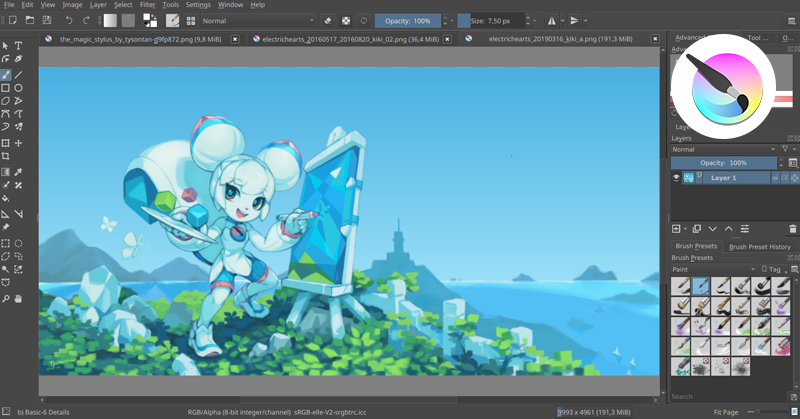This screenshot has height=419, width=800.
Task: Toggle Horizontal Mirror tool
Action: [552, 21]
